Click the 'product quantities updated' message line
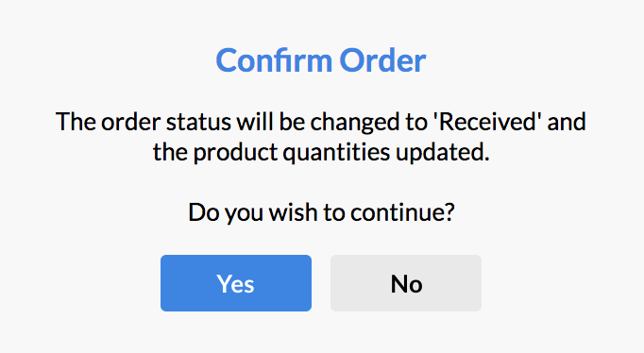This screenshot has width=644, height=353. [x=321, y=152]
